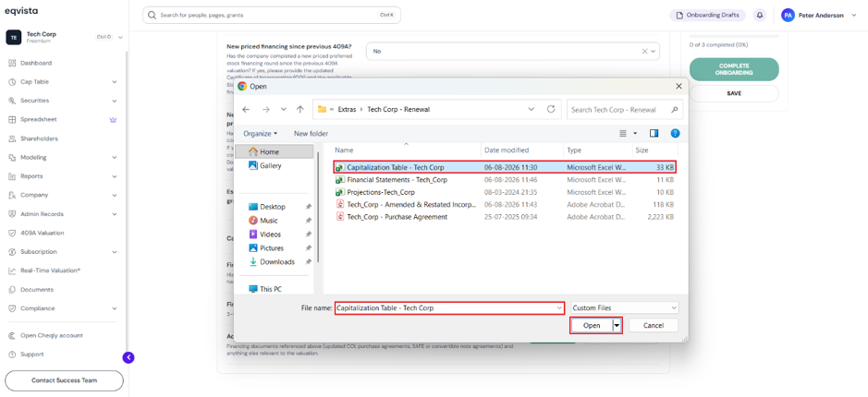Select Desktop in the navigation pane

(267, 207)
